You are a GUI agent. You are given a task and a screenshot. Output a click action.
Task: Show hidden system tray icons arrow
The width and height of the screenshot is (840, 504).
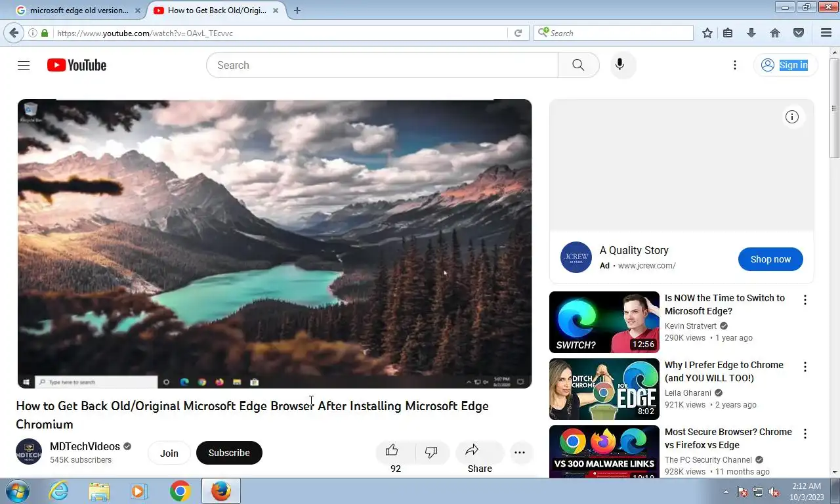[726, 492]
